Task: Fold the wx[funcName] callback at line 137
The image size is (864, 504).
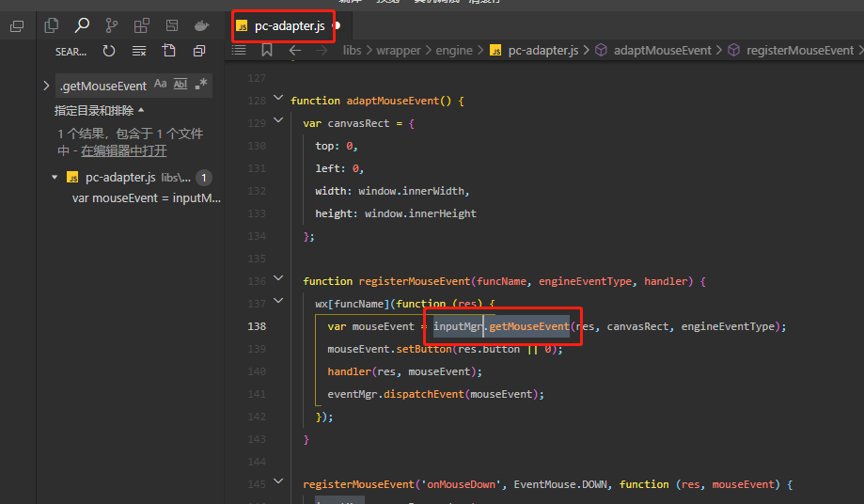Action: [x=278, y=301]
